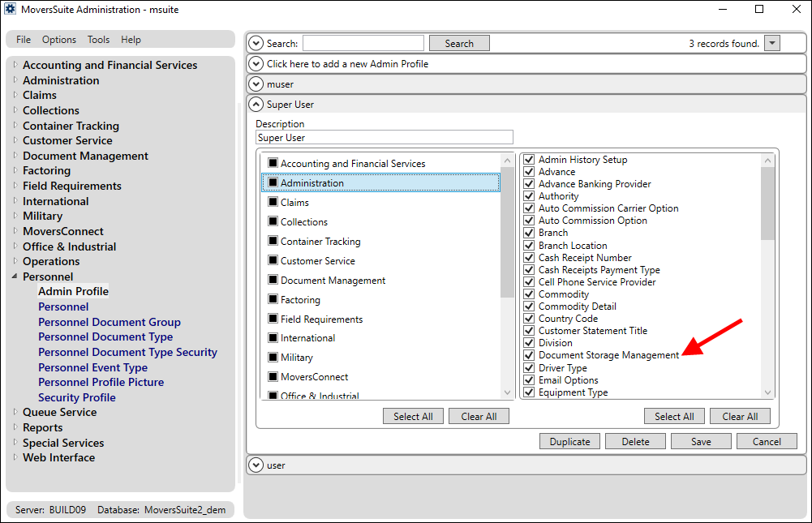812x523 pixels.
Task: Select Personnel Document Type Security in the sidebar
Action: [127, 352]
